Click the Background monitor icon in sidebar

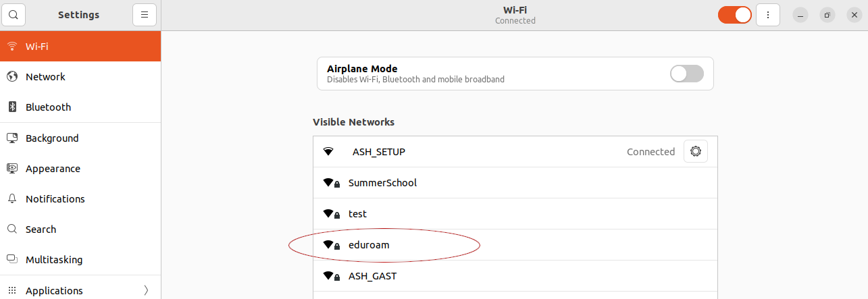[12, 138]
